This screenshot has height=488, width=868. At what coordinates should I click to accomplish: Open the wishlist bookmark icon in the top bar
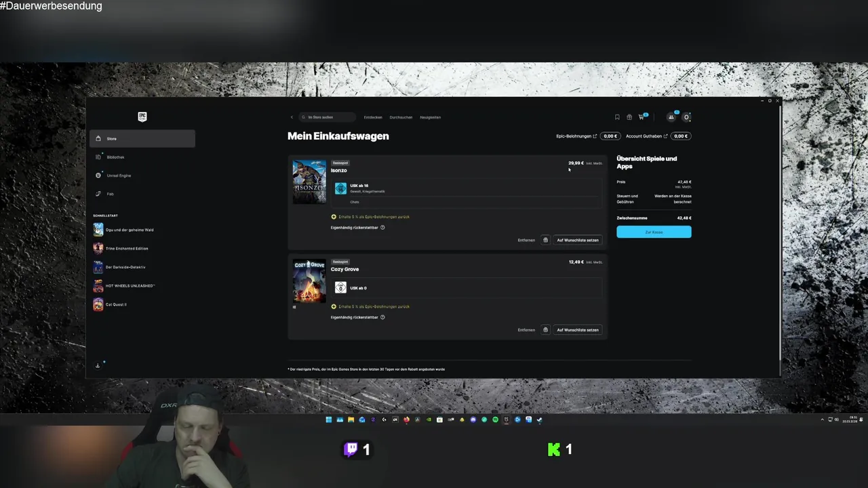617,117
